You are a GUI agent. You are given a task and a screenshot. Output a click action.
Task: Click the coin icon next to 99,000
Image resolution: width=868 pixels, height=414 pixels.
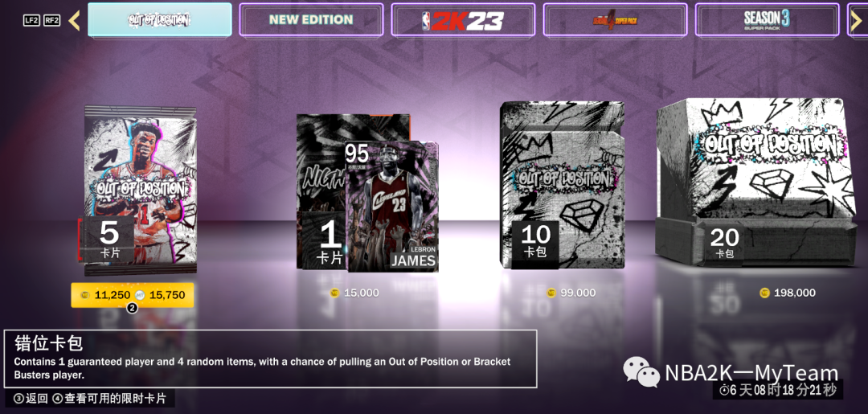coord(551,293)
